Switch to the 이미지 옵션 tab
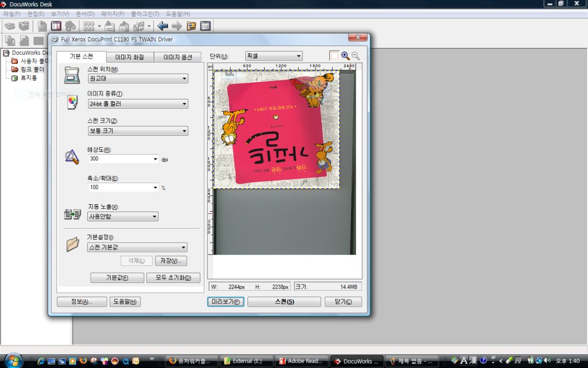This screenshot has width=588, height=368. 178,57
